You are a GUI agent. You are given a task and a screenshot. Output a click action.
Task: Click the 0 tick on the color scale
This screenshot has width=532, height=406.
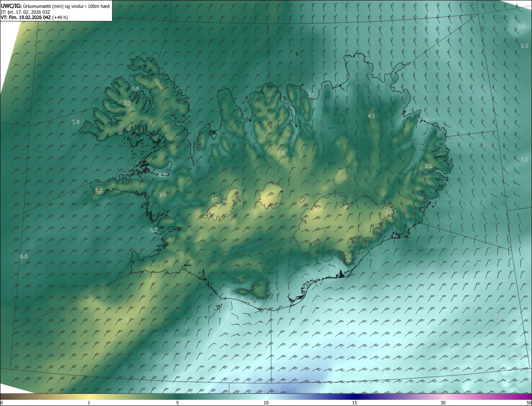click(x=1, y=403)
